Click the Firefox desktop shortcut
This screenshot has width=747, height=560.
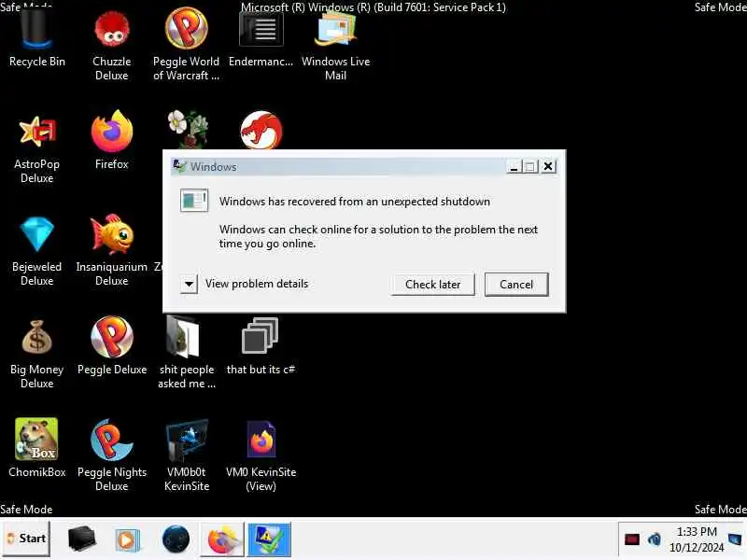tap(111, 141)
